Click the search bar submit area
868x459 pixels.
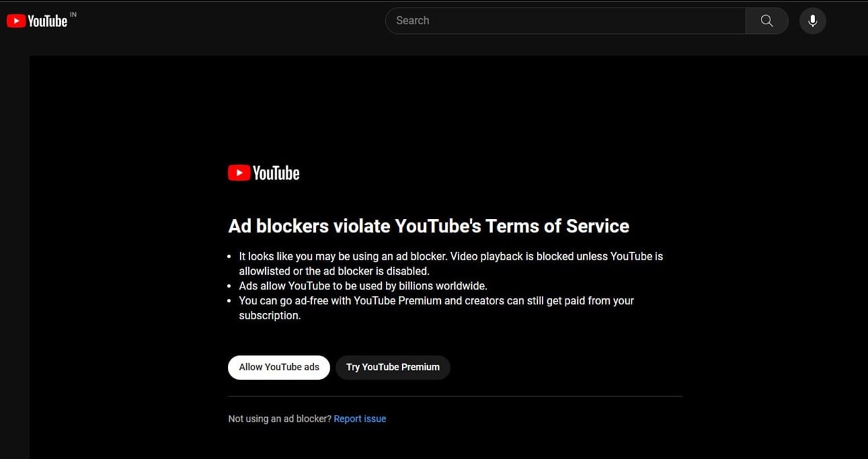point(766,20)
